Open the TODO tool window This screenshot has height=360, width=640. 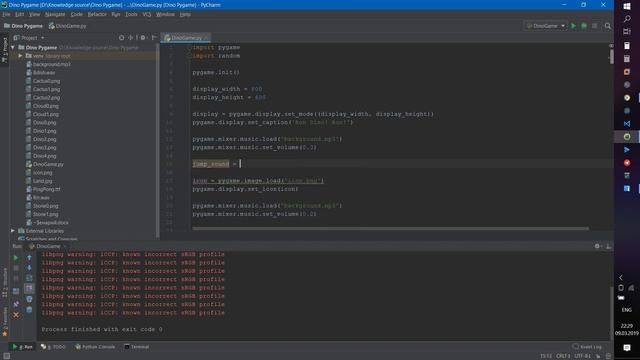[x=53, y=347]
